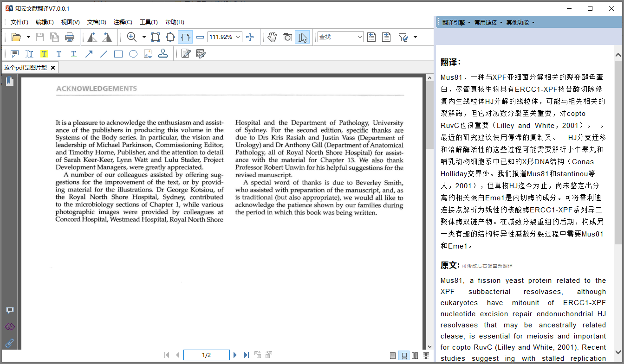Find the previous search result
624x364 pixels.
tap(371, 37)
